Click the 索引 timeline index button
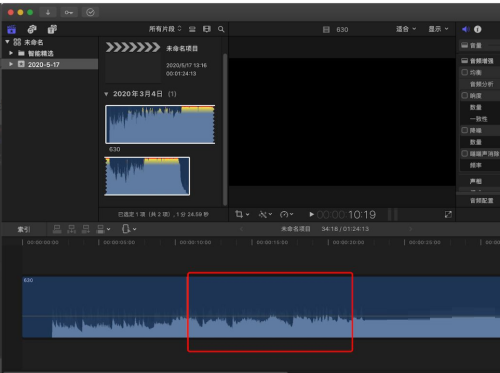Viewport: 500px width, 373px height. [24, 229]
